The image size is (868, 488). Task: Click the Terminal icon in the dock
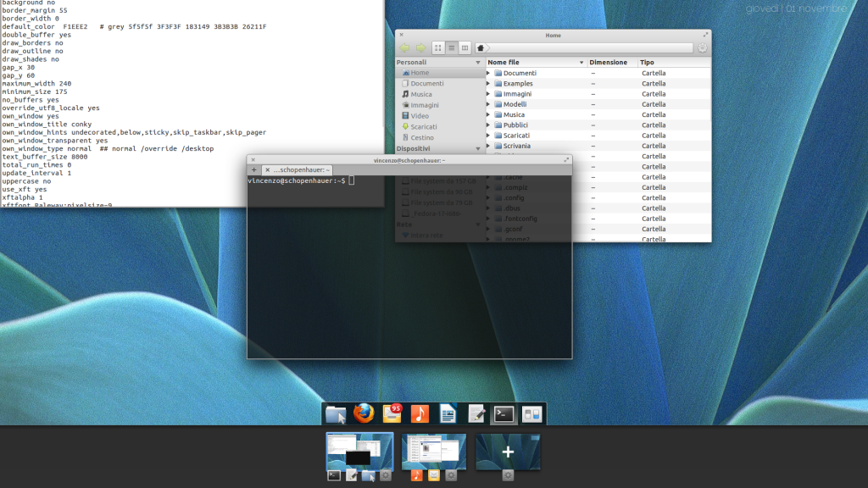504,413
